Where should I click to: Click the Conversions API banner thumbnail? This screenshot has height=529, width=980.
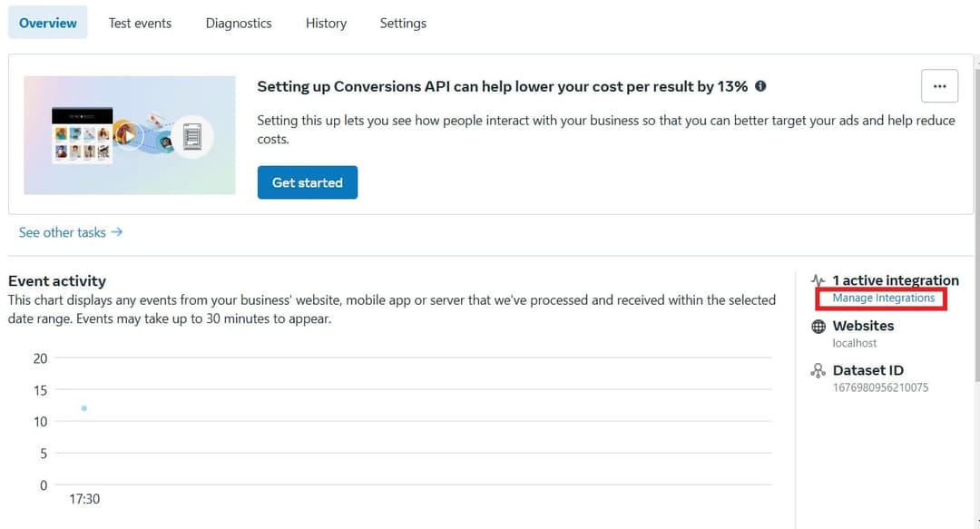coord(129,135)
